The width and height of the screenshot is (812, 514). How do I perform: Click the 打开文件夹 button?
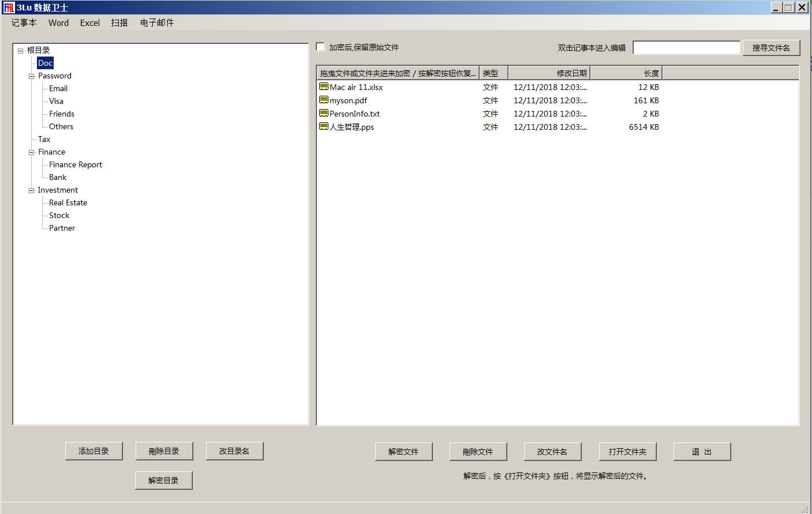tap(627, 452)
